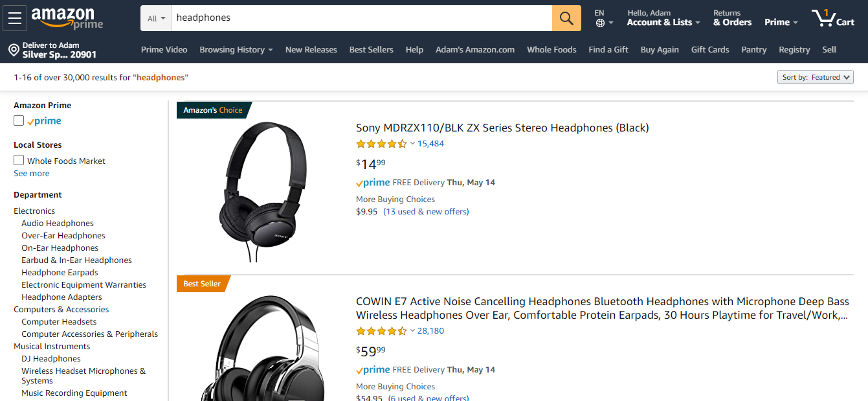Enable the Prime filter checkbox
868x401 pixels.
click(19, 120)
